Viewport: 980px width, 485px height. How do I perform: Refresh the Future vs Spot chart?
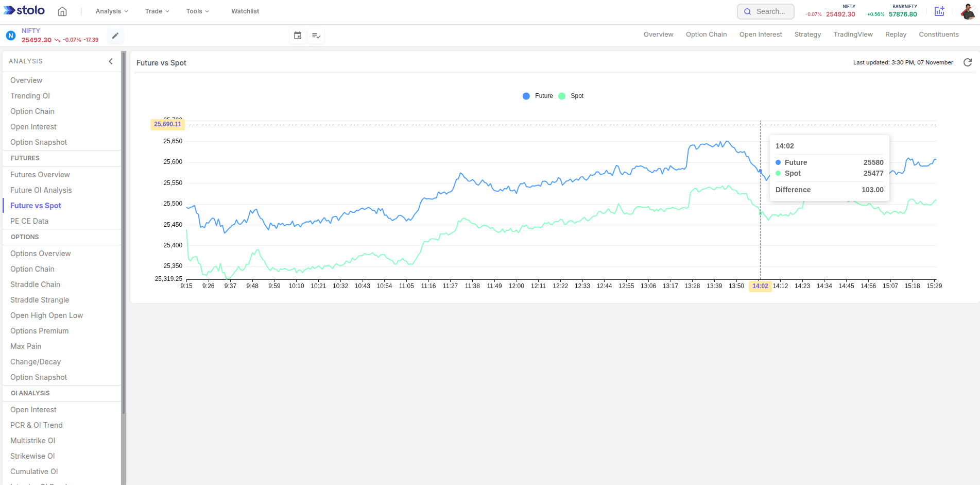pos(968,62)
